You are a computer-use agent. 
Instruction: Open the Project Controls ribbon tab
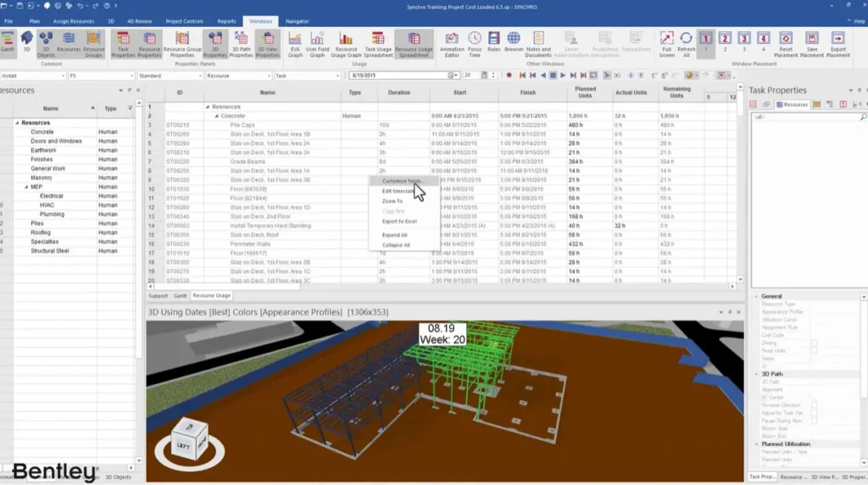(184, 21)
